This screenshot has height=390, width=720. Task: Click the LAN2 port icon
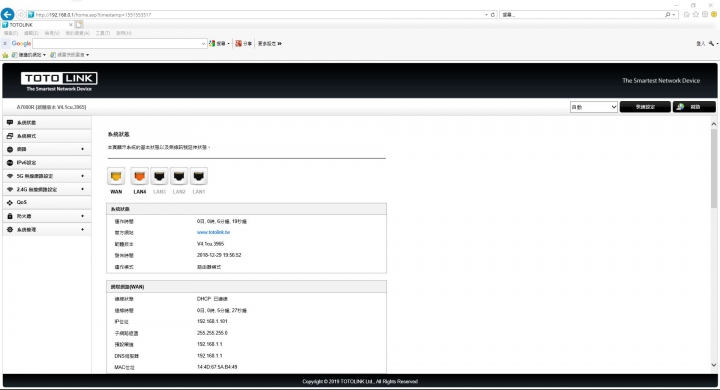[179, 176]
